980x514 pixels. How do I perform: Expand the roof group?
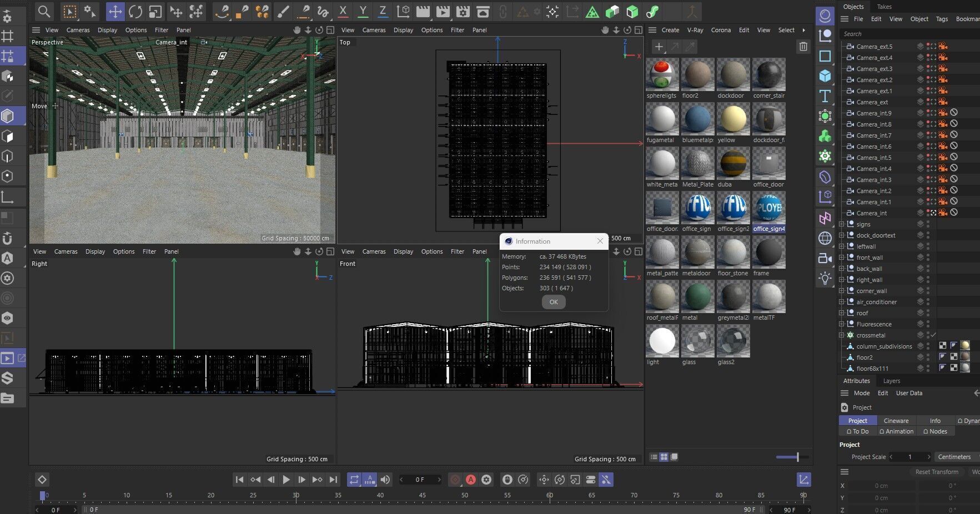coord(842,313)
